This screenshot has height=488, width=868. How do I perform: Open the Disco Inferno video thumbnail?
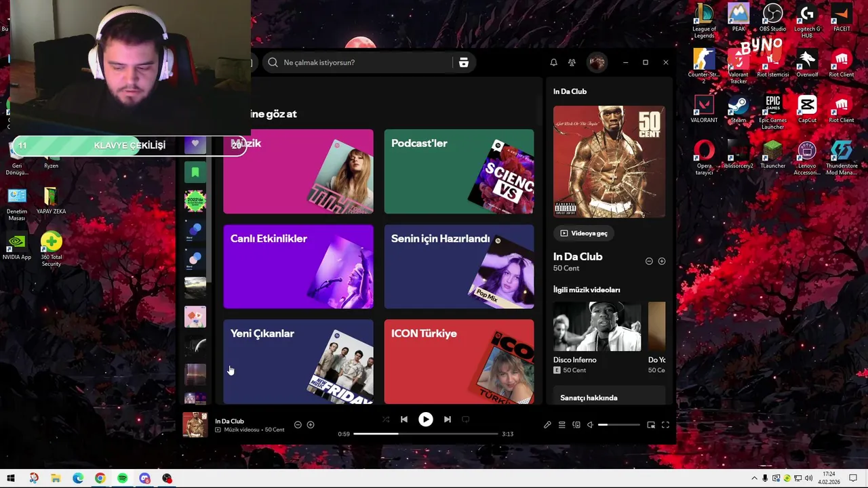(597, 327)
